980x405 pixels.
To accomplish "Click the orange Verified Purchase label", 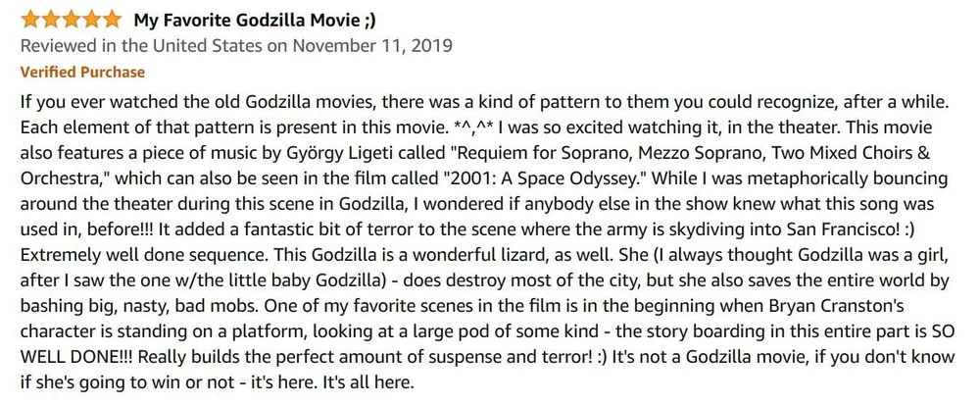I will point(82,72).
